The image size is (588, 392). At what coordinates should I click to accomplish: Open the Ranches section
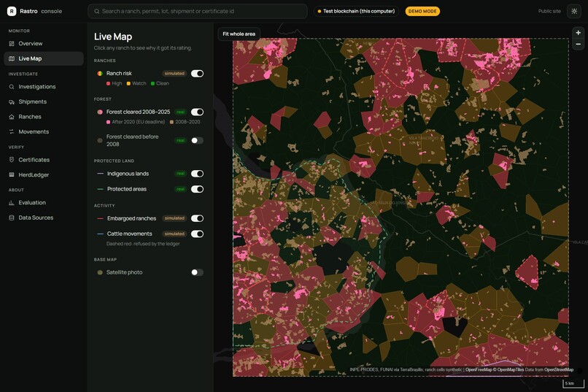(x=44, y=117)
